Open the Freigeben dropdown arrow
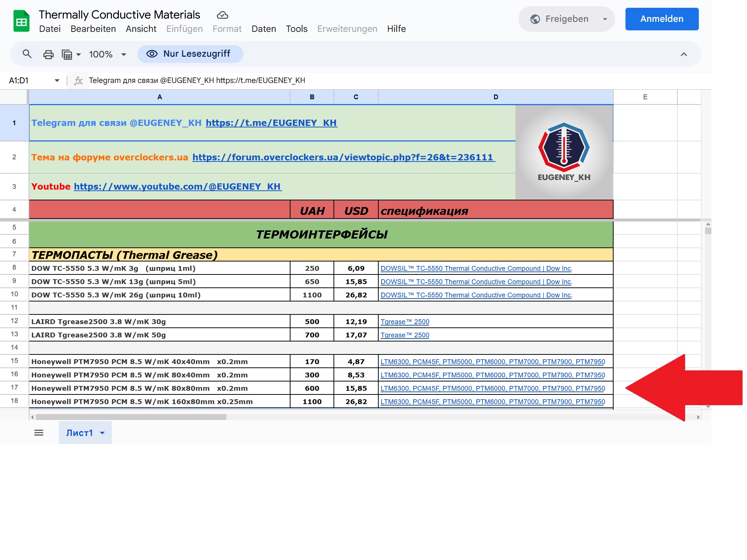Viewport: 747px width, 560px height. tap(605, 19)
